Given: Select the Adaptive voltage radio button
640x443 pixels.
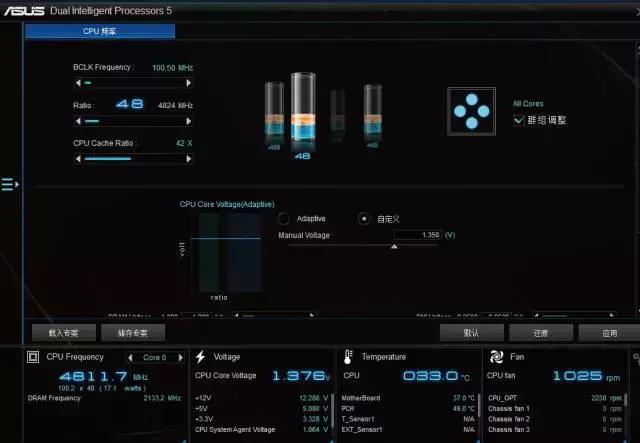Looking at the screenshot, I should (x=284, y=218).
